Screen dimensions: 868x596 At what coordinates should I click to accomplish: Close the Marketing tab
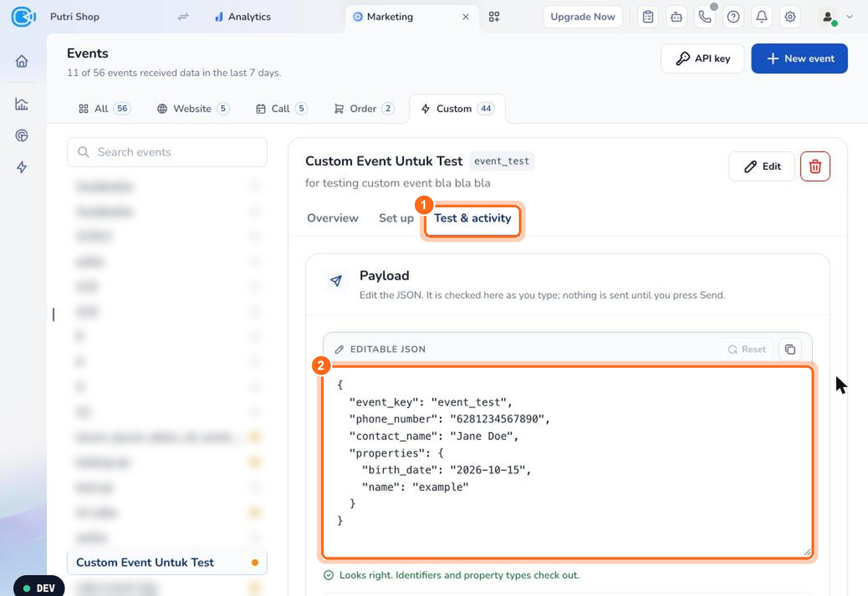click(x=466, y=17)
